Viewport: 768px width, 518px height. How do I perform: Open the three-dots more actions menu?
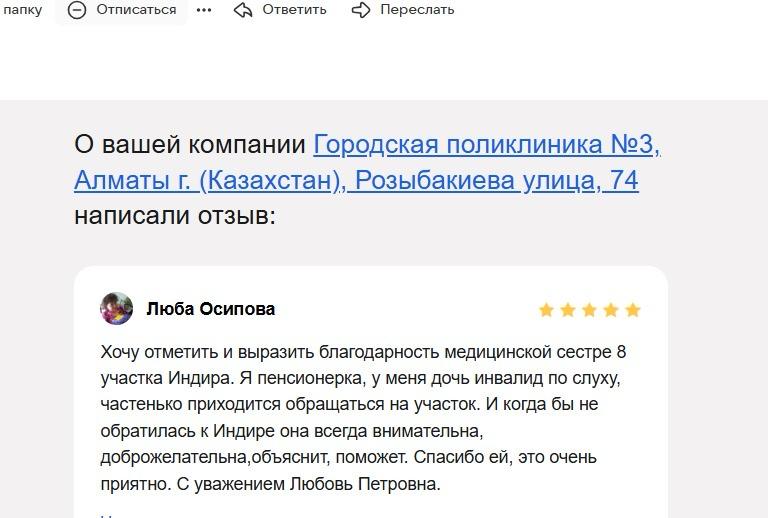pyautogui.click(x=204, y=10)
